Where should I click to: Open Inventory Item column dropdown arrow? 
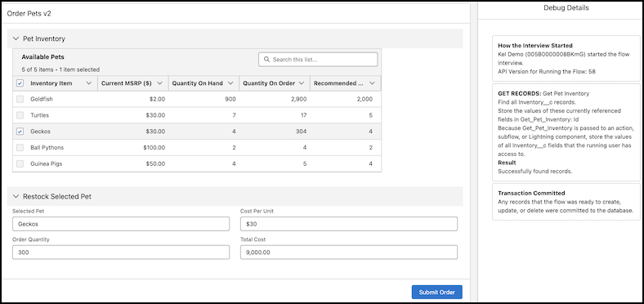(89, 83)
